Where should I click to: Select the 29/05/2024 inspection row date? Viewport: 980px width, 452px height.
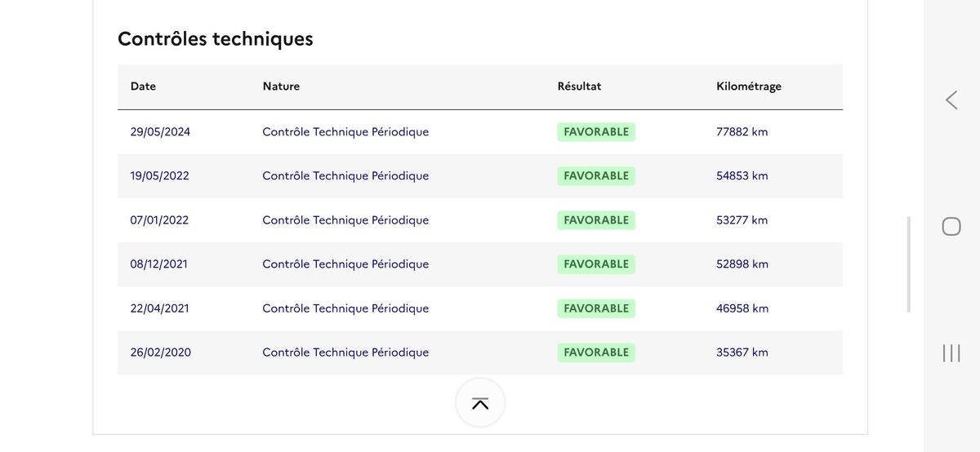tap(160, 131)
